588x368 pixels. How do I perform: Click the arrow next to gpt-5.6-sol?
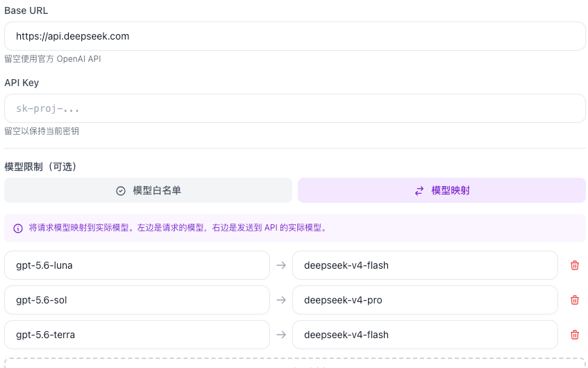point(281,300)
